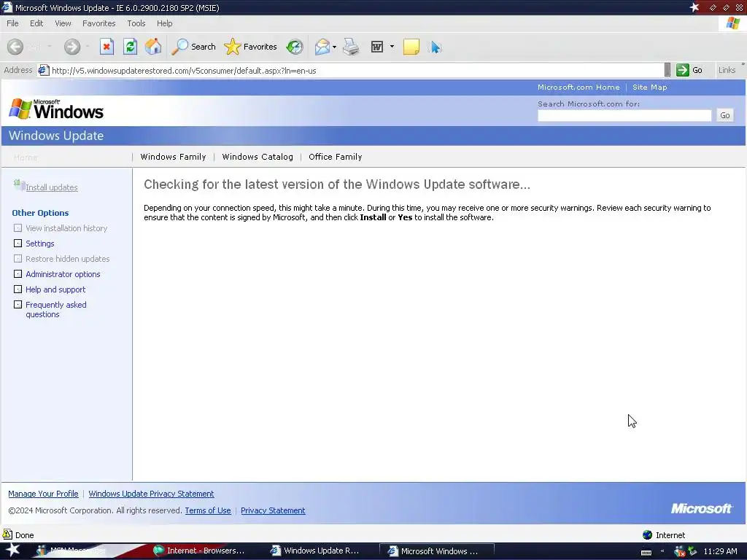Viewport: 747px width, 560px height.
Task: Go back with the Back arrow button
Action: (15, 47)
